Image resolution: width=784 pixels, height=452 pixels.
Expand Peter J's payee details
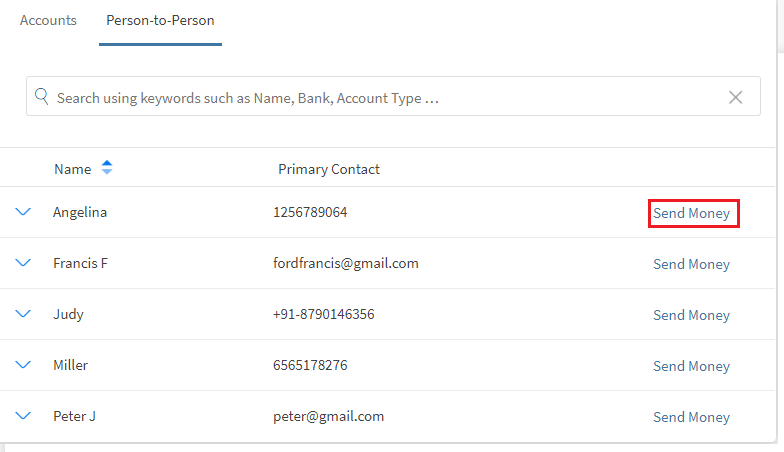click(x=24, y=416)
